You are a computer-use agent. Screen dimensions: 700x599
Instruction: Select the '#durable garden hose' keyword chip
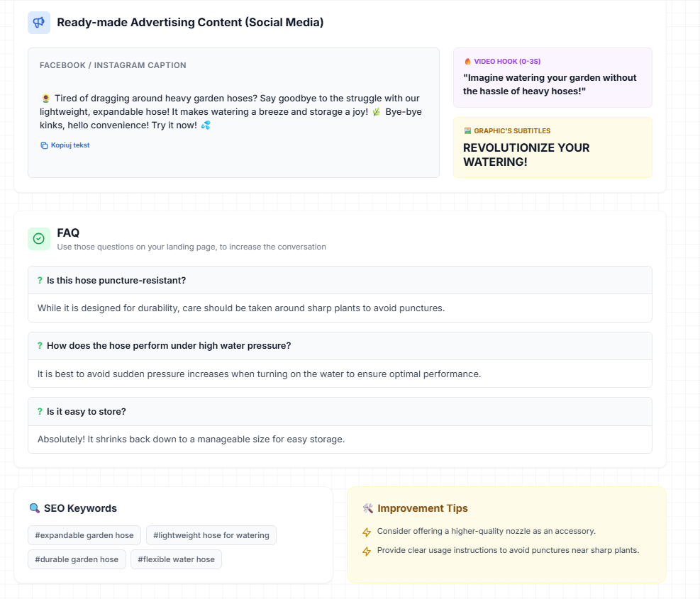[77, 559]
